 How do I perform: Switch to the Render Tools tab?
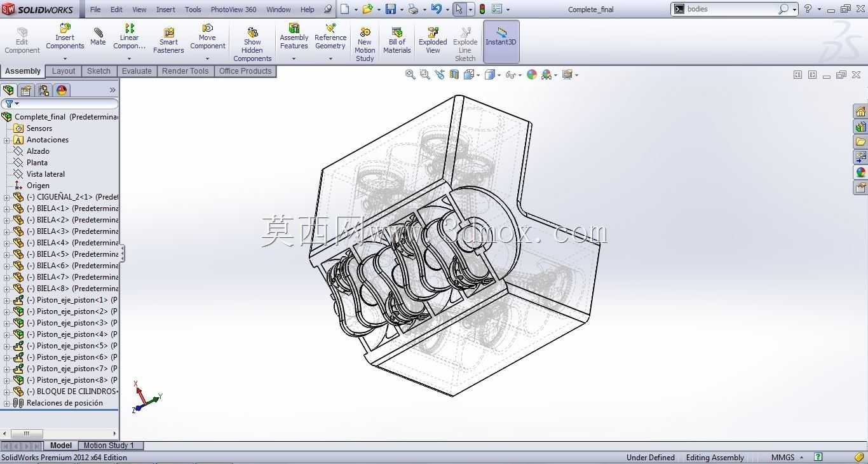[x=185, y=71]
